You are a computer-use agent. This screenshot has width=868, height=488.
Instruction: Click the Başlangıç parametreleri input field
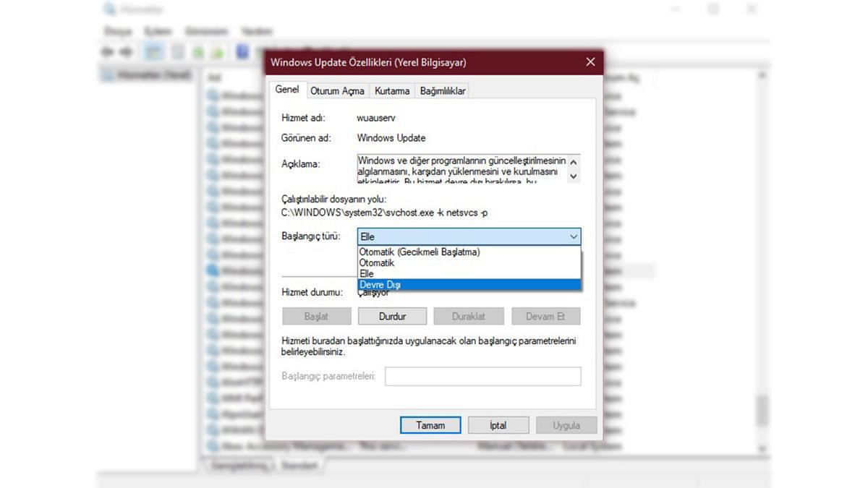(x=483, y=376)
